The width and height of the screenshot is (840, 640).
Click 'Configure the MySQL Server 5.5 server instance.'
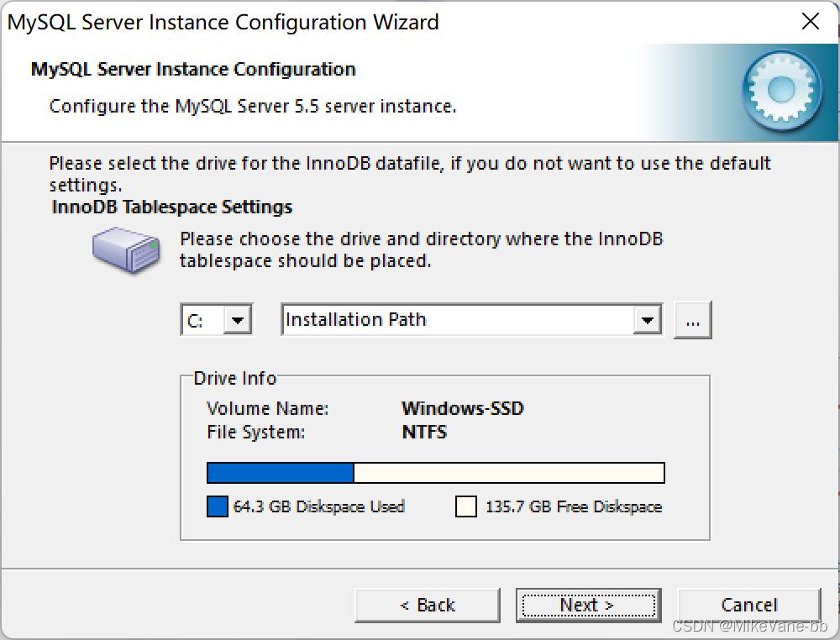pyautogui.click(x=253, y=106)
